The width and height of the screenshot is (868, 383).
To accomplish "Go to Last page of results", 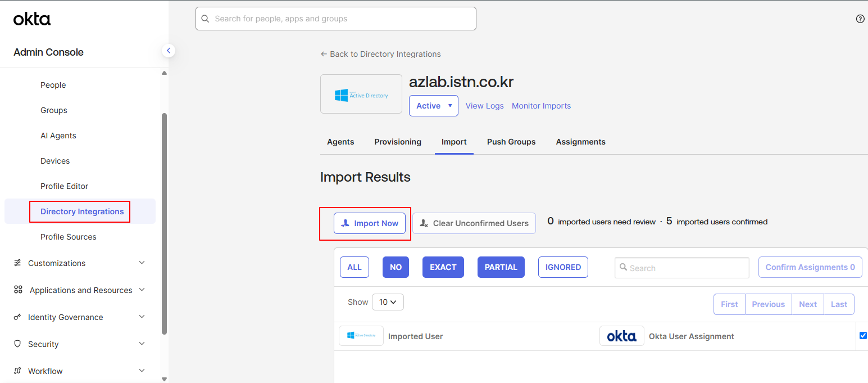I will pyautogui.click(x=839, y=304).
